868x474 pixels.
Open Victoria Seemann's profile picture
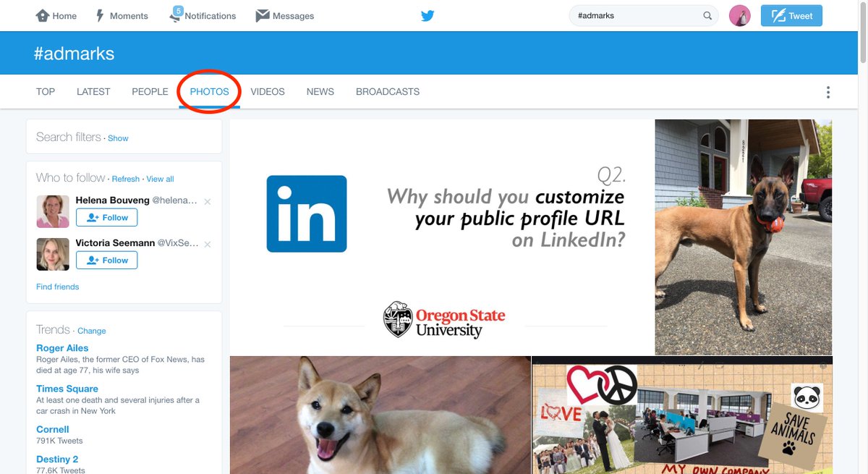coord(53,254)
